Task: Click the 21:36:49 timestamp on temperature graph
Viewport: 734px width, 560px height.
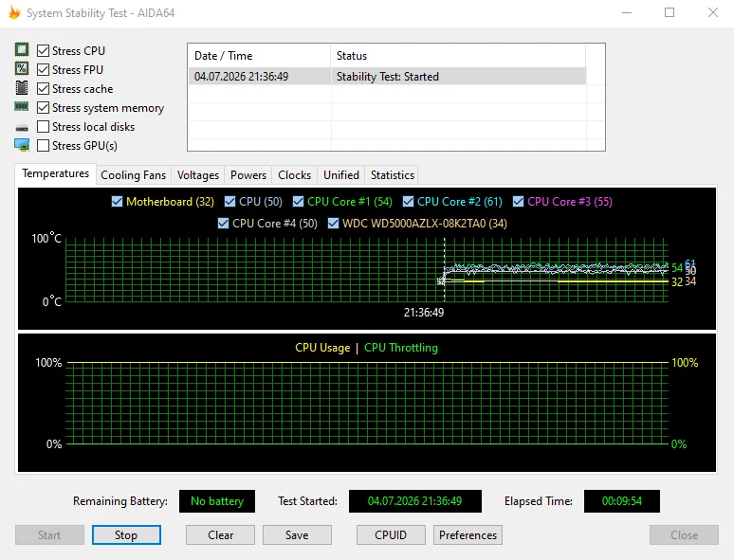Action: (x=424, y=312)
